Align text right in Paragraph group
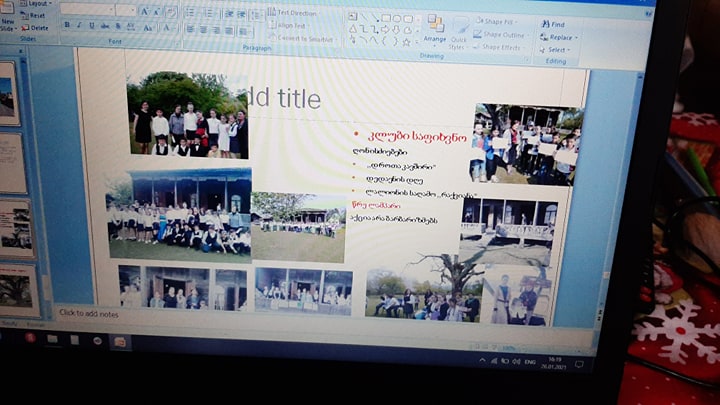Screen dimensions: 720x405 pos(216,30)
